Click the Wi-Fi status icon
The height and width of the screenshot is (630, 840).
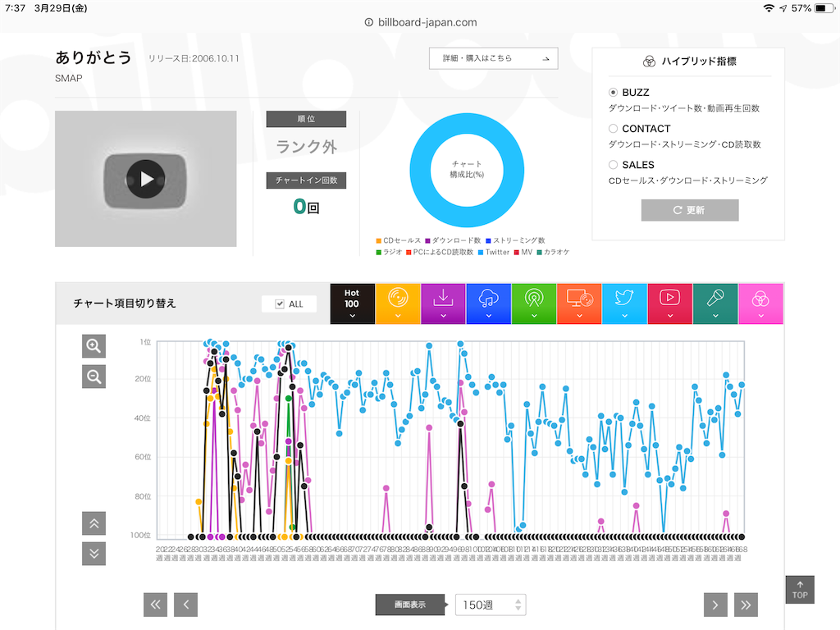click(x=769, y=8)
